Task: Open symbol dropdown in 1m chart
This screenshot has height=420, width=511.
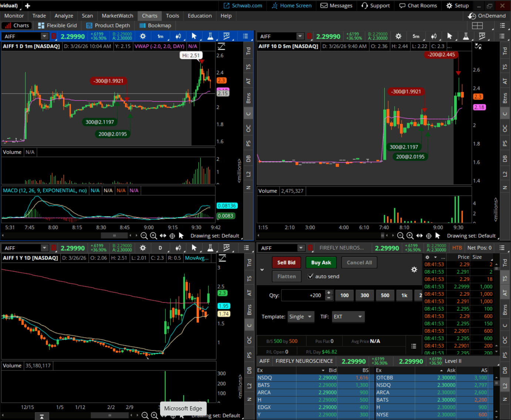Action: pyautogui.click(x=44, y=36)
